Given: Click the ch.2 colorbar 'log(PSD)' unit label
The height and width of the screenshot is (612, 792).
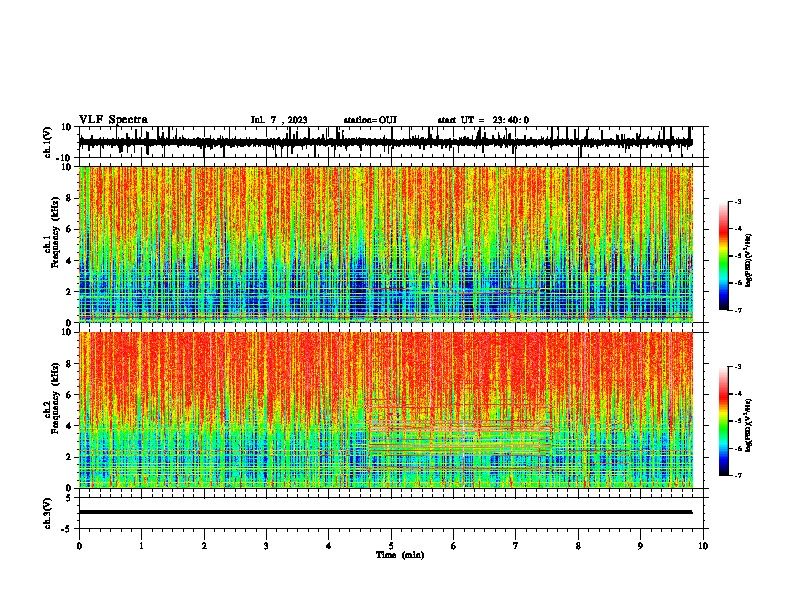Looking at the screenshot, I should [x=749, y=425].
